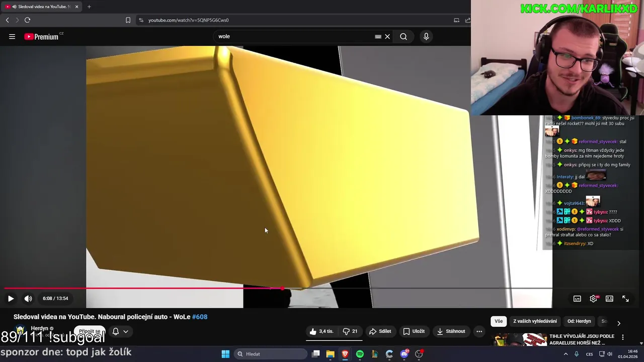This screenshot has width=644, height=362.
Task: Show hidden system tray icons
Action: [x=566, y=354]
